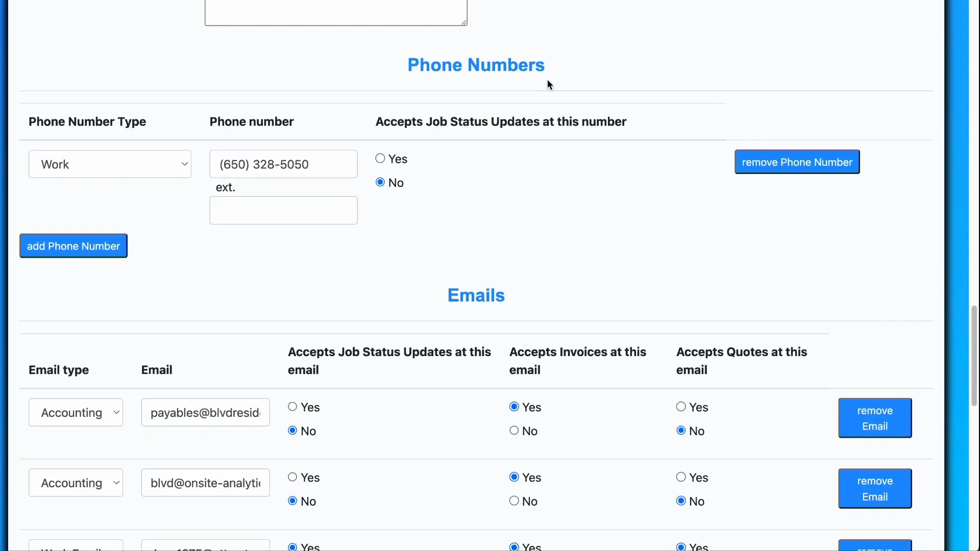This screenshot has height=551, width=980.
Task: Open the first Email type dropdown
Action: pos(76,412)
